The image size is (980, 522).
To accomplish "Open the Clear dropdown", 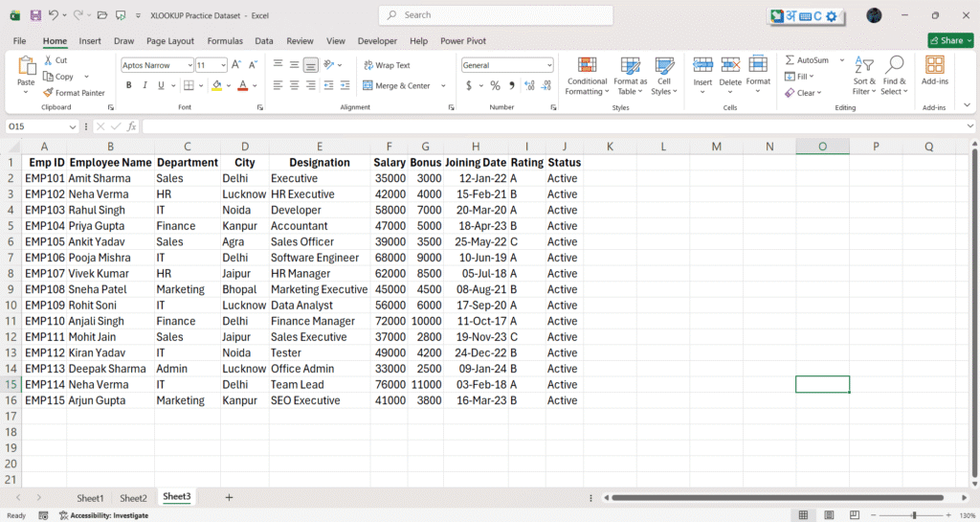I will point(803,93).
